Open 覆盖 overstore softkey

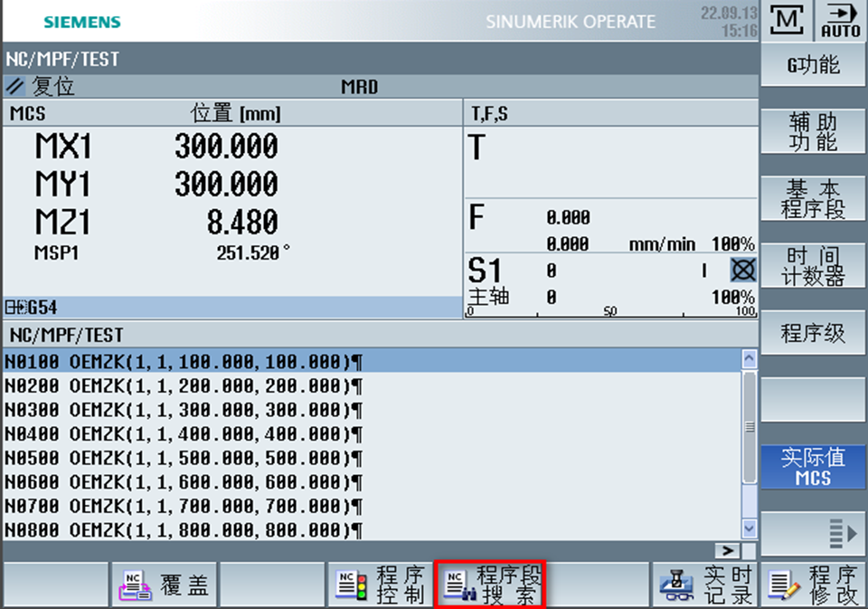tap(165, 585)
